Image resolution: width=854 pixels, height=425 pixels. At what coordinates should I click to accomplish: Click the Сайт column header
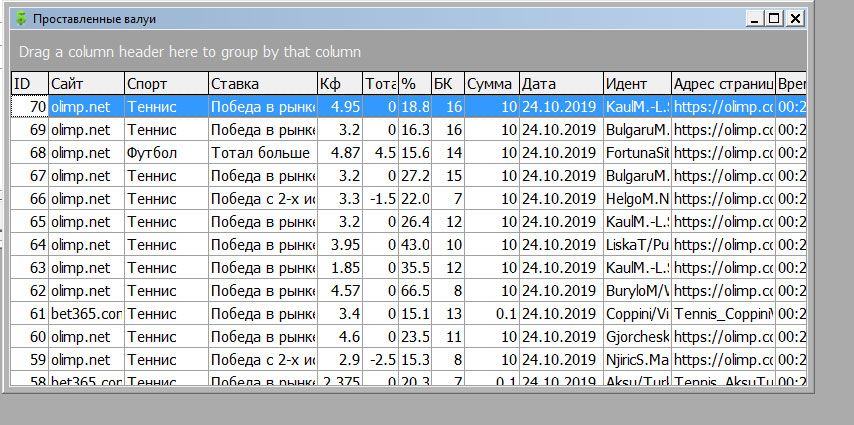coord(86,84)
